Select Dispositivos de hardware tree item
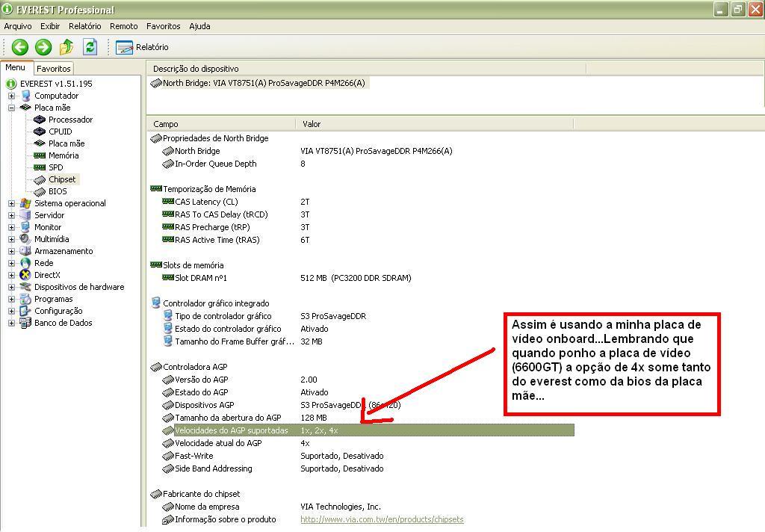 click(x=79, y=287)
